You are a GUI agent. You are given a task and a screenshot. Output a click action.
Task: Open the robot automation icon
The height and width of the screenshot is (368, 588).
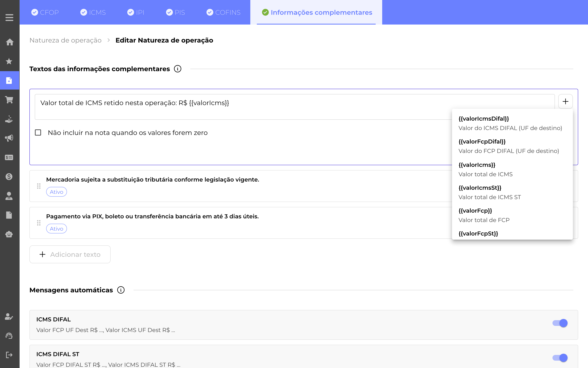9,234
